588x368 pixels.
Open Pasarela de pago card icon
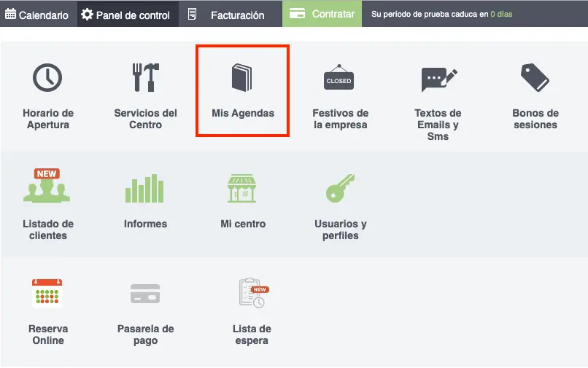point(145,294)
